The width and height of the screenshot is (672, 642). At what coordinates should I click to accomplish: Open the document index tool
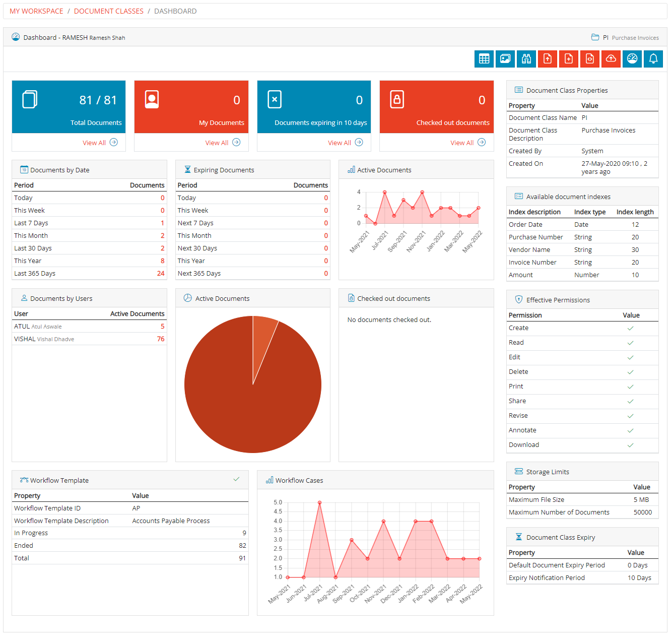pos(590,59)
